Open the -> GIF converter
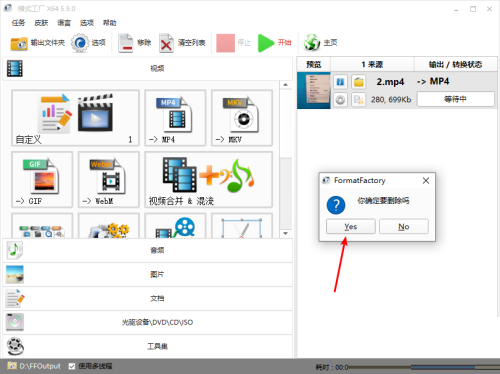The width and height of the screenshot is (500, 374). coord(42,179)
